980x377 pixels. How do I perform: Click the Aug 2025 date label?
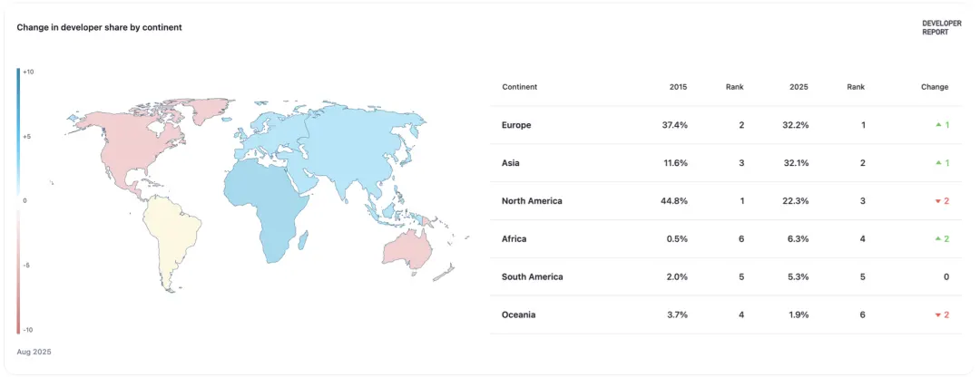[34, 352]
